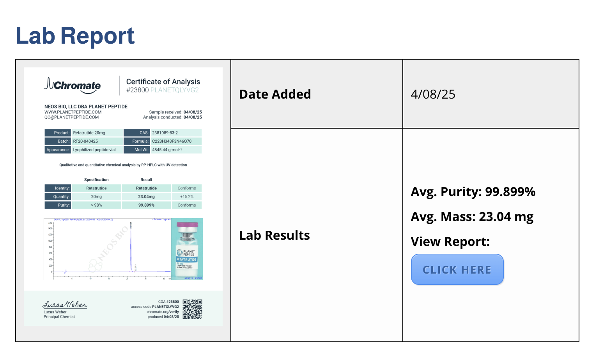Click the "View Report:" label

tap(450, 242)
